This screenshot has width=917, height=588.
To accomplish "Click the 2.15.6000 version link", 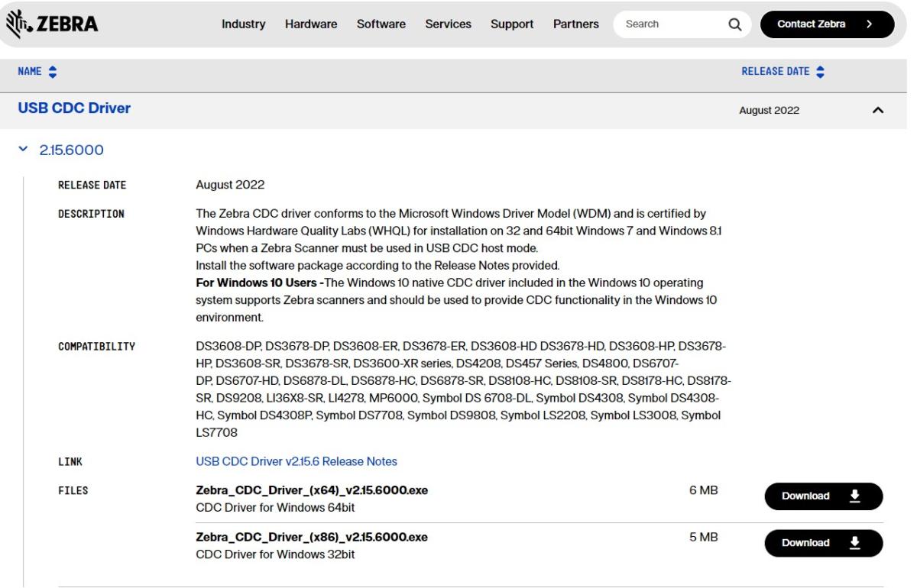I will click(72, 150).
